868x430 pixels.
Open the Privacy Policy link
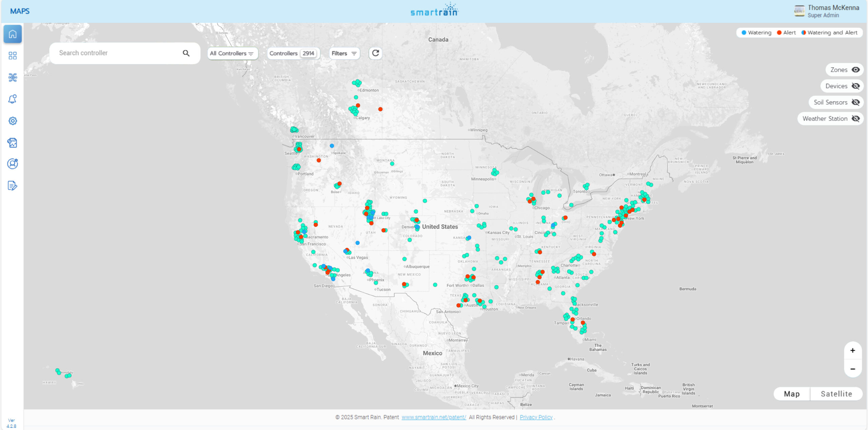coord(536,417)
